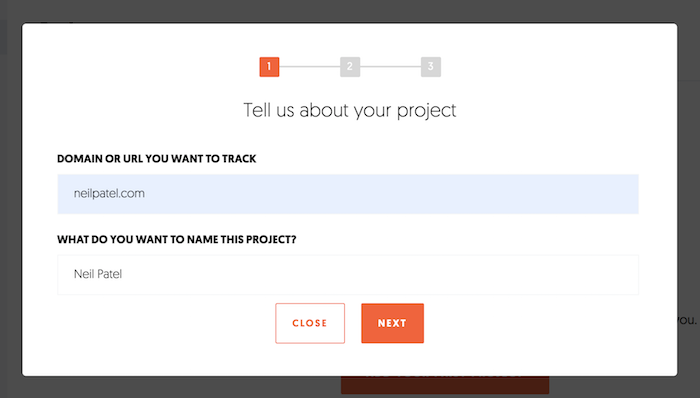Click the orange step 1 indicator
This screenshot has height=398, width=700.
click(x=269, y=67)
